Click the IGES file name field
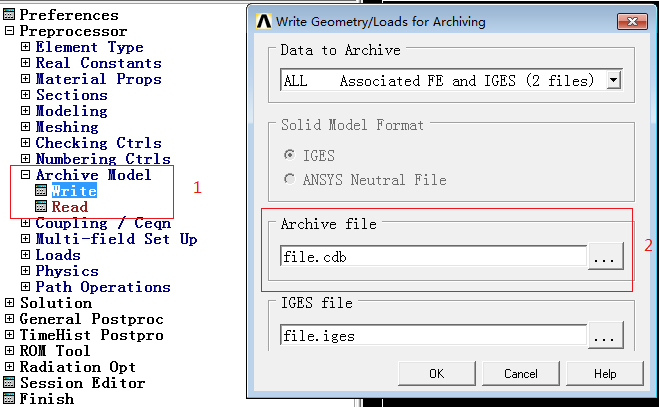This screenshot has height=407, width=659. 433,335
